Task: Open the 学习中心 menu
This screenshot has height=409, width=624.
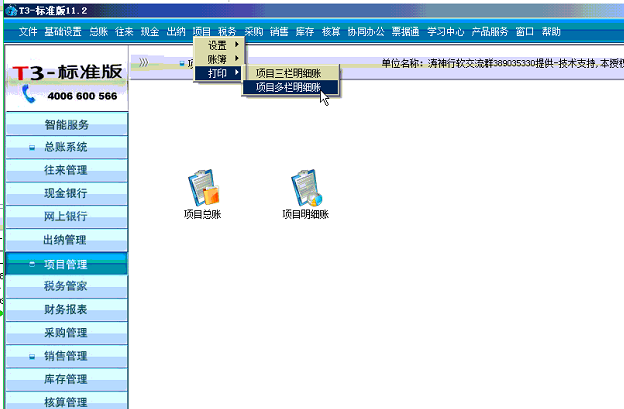Action: tap(446, 31)
